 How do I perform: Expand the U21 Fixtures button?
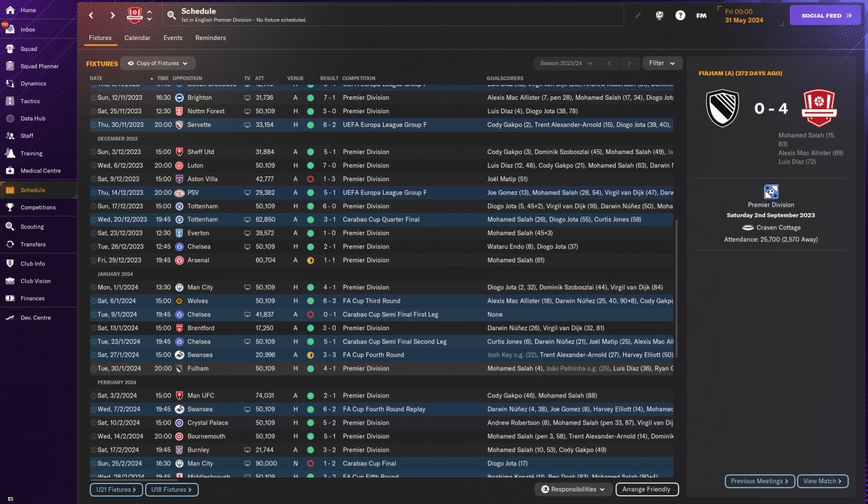[x=116, y=489]
